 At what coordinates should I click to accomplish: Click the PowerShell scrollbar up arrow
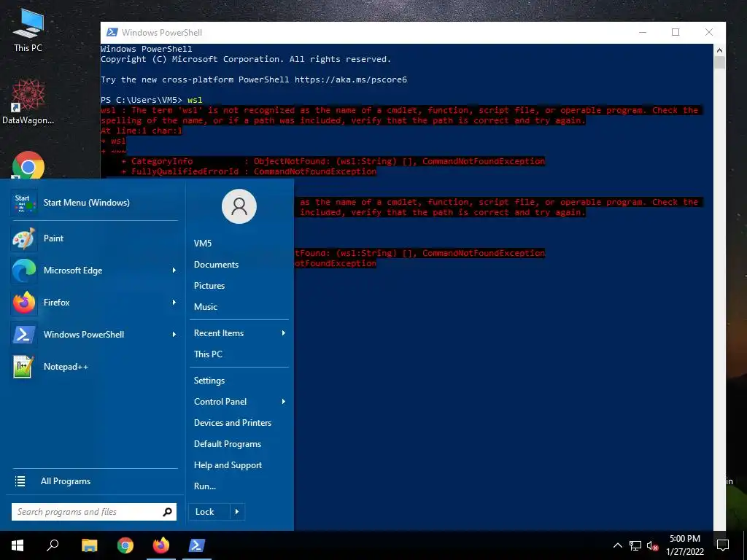pos(719,50)
